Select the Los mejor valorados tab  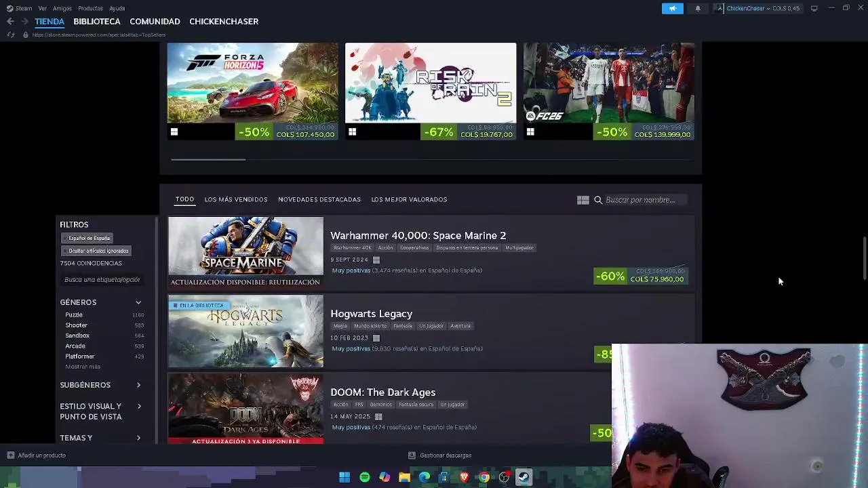coord(409,200)
